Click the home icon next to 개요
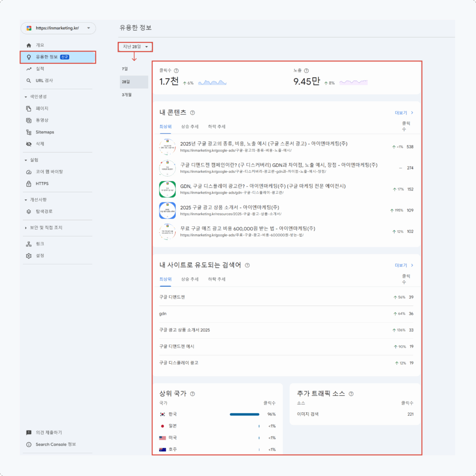This screenshot has height=476, width=476. coord(29,45)
